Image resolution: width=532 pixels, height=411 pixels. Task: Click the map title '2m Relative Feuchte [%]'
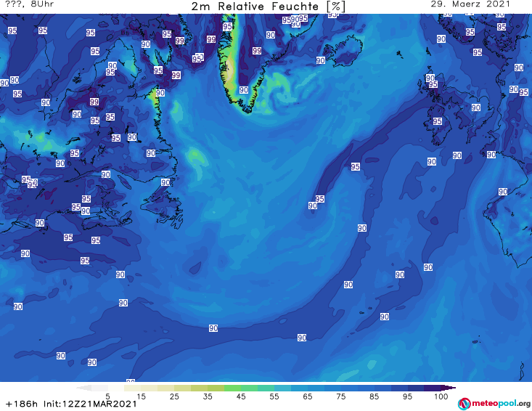click(269, 7)
